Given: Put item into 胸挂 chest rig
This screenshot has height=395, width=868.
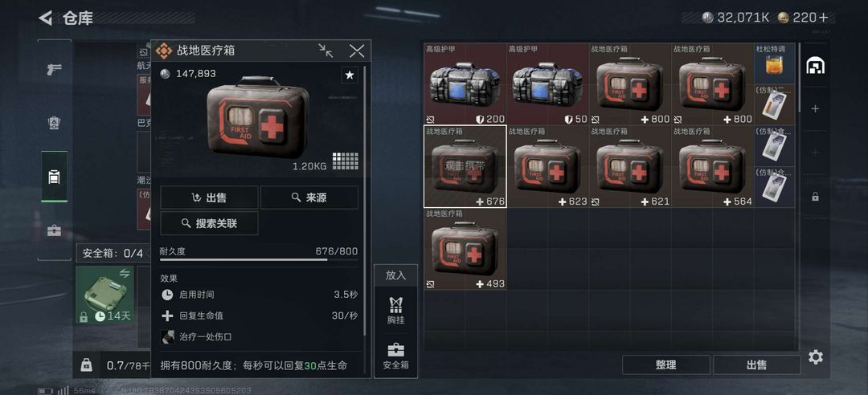Looking at the screenshot, I should 395,311.
